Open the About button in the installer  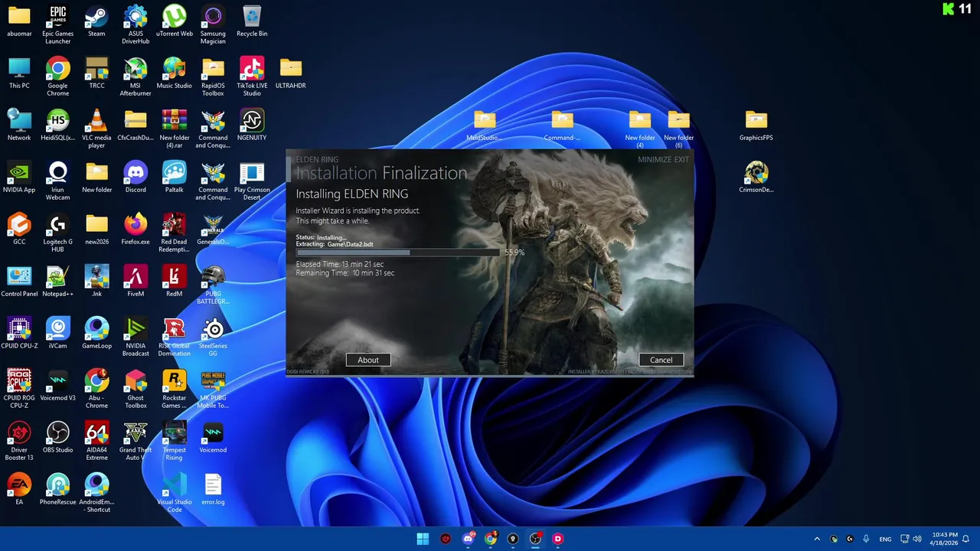[368, 360]
